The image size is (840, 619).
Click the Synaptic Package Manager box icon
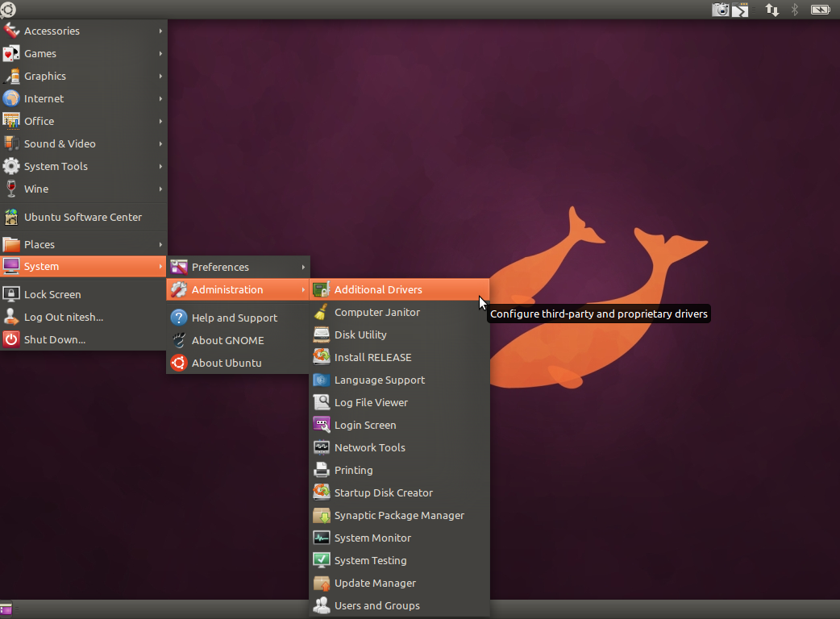322,515
